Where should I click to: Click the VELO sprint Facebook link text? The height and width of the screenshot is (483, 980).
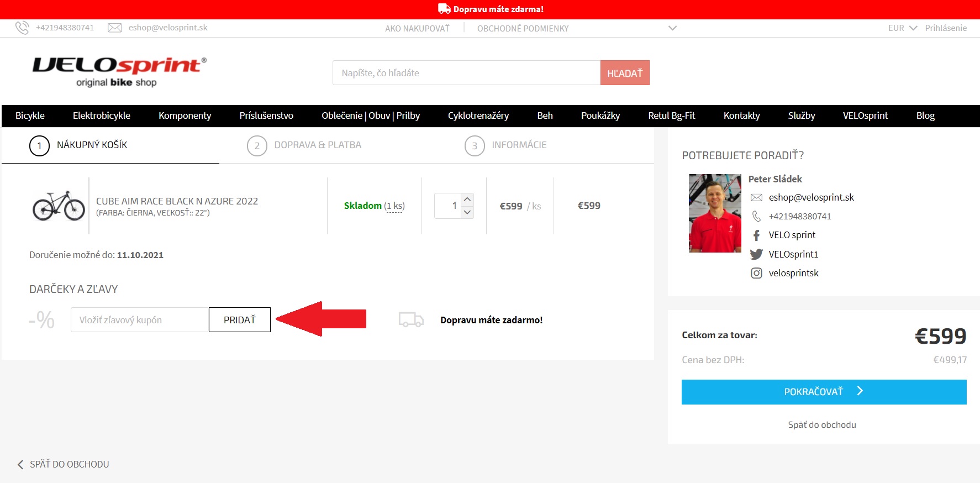pyautogui.click(x=792, y=235)
